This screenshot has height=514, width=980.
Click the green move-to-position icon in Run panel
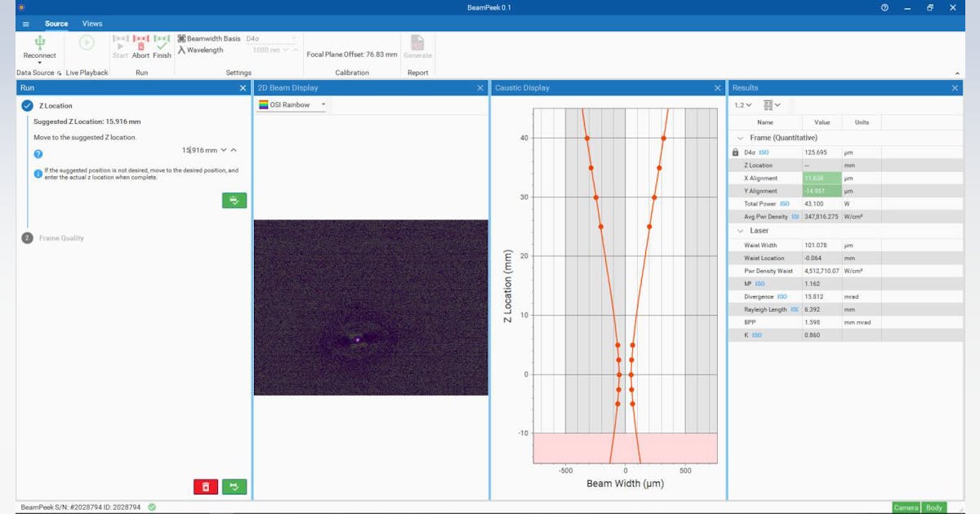point(234,200)
